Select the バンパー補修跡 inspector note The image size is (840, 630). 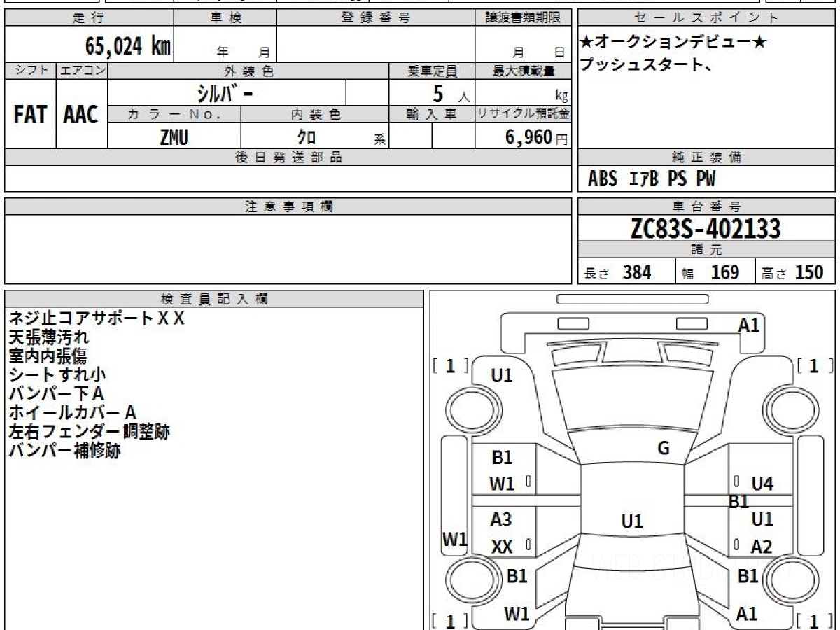[64, 451]
